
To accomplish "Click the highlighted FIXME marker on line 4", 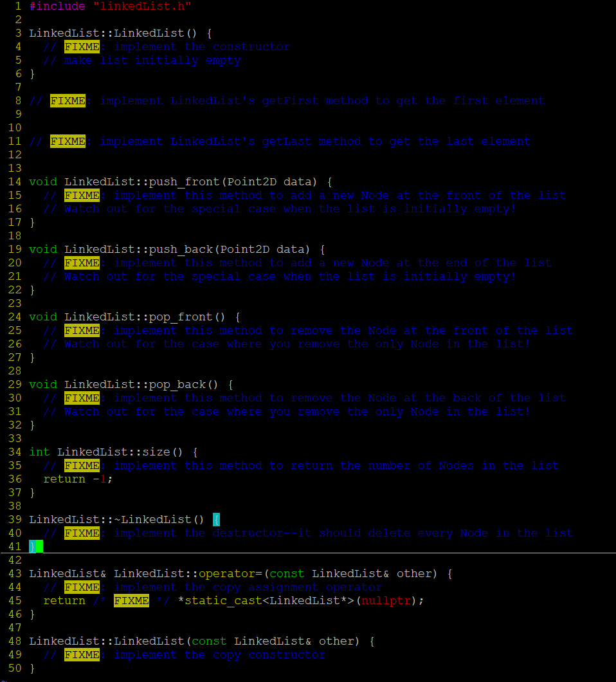I will [82, 46].
